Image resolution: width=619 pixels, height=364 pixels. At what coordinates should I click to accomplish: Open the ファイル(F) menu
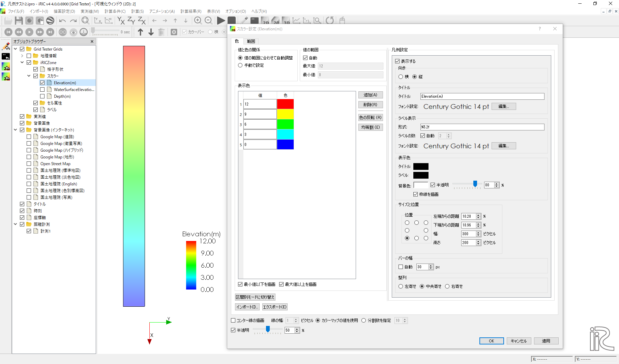coord(16,11)
